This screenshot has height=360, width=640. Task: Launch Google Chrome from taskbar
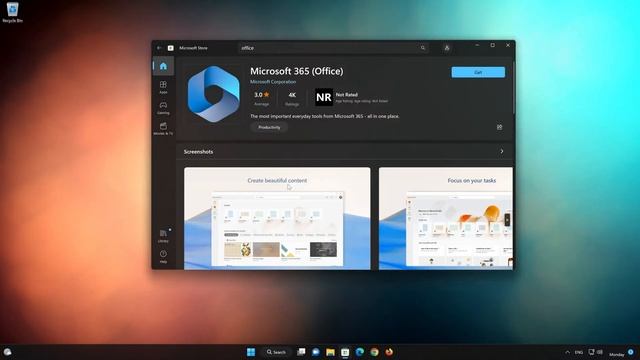point(375,352)
